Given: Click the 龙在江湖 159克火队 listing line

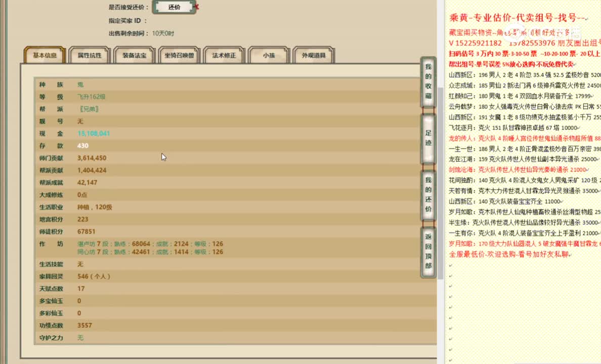Looking at the screenshot, I should click(x=524, y=159).
